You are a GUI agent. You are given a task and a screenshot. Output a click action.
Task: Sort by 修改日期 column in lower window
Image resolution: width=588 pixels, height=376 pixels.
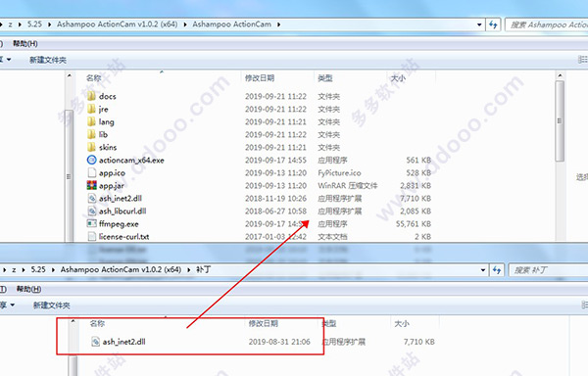[264, 323]
